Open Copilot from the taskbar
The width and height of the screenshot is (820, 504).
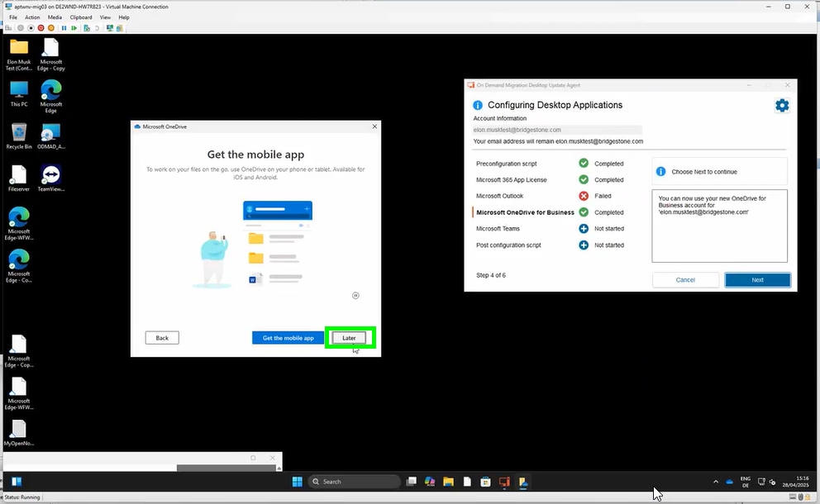tap(430, 482)
